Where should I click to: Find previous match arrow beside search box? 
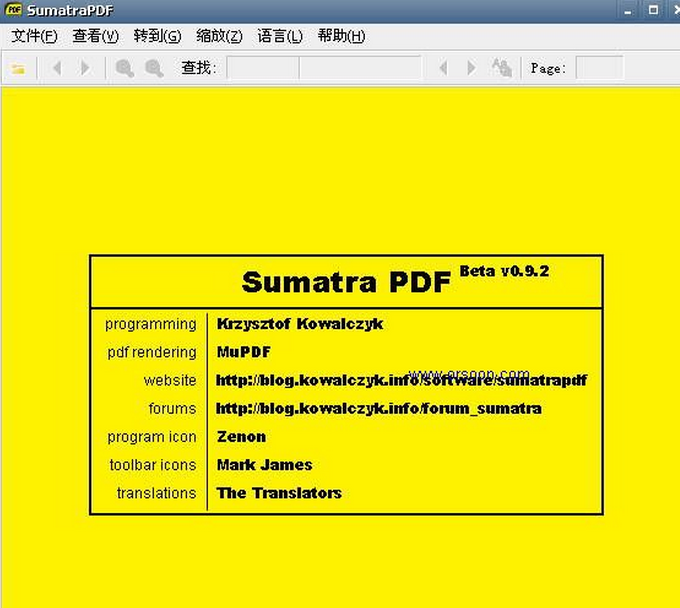(443, 68)
